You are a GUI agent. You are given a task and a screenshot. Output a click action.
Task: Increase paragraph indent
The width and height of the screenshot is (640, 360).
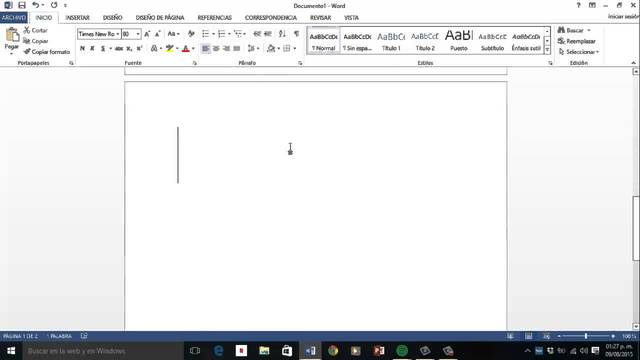(268, 34)
